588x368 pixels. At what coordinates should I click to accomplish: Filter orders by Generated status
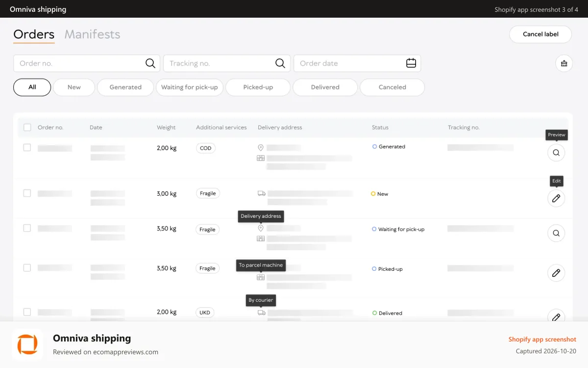click(125, 87)
